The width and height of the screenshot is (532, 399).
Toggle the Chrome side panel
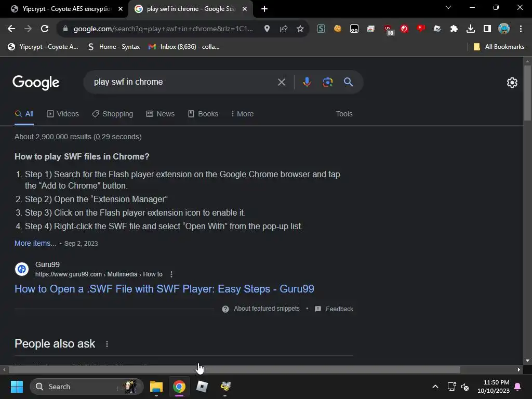[487, 29]
